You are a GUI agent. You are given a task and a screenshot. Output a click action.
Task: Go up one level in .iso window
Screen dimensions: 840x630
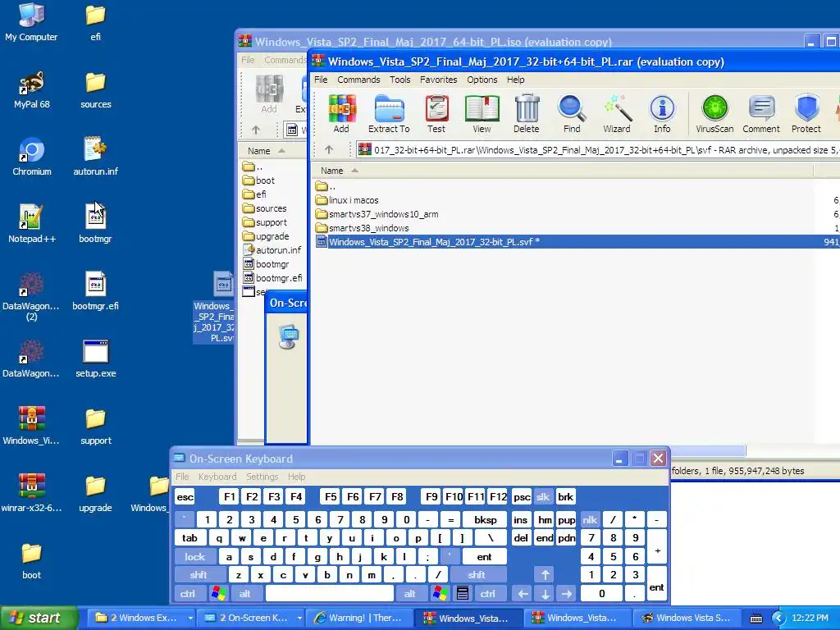(256, 129)
